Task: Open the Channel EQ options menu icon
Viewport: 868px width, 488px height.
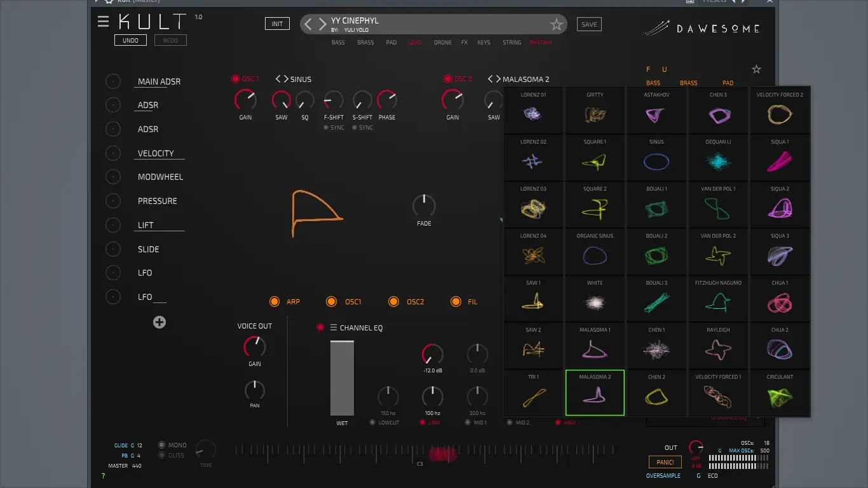Action: [x=333, y=328]
